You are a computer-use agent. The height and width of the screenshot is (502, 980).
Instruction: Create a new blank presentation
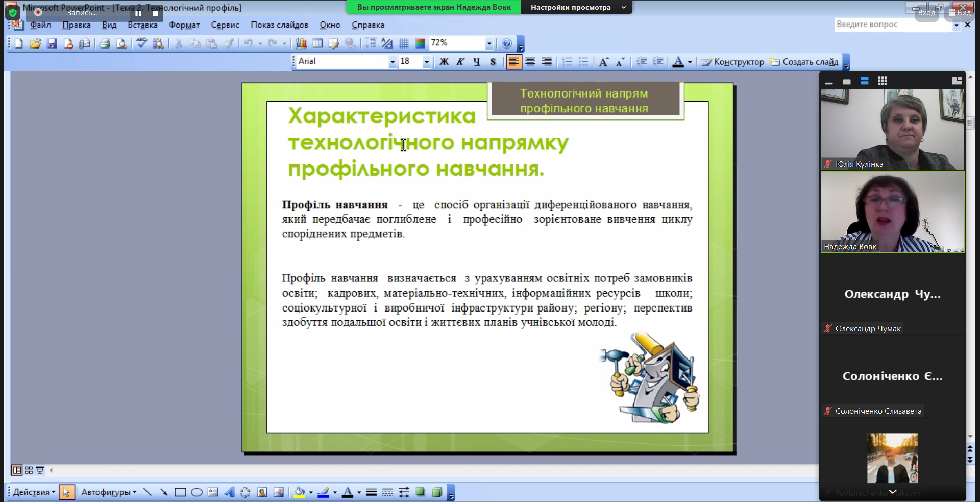point(19,43)
